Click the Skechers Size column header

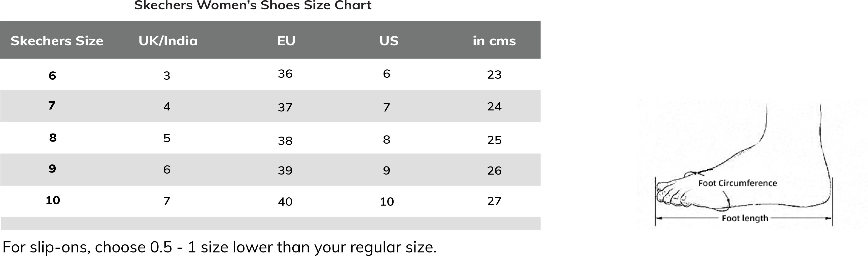(57, 41)
